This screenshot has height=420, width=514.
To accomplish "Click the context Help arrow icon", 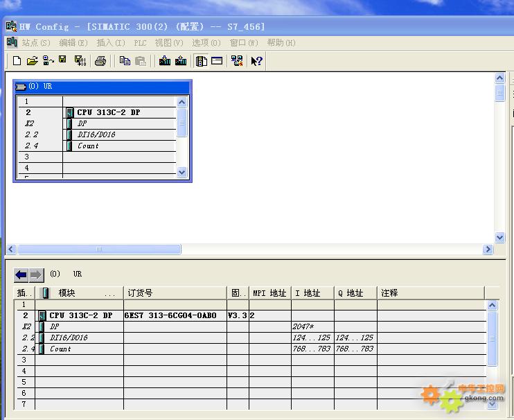I will [257, 61].
